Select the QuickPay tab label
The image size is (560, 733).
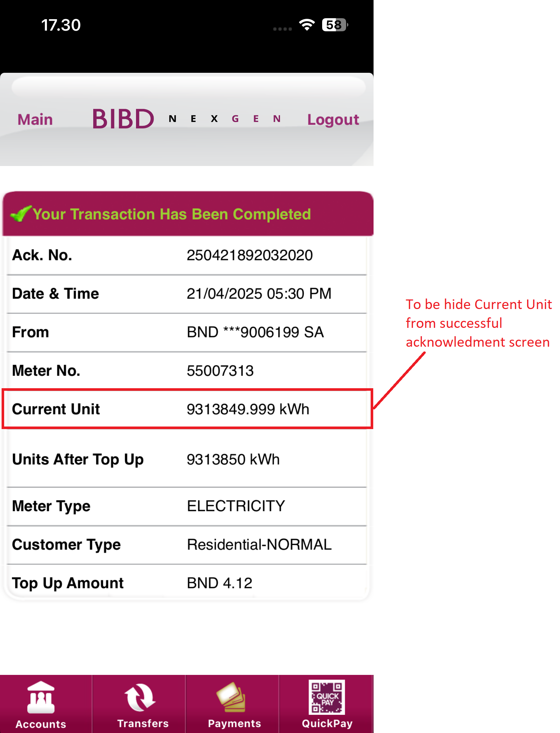[327, 723]
